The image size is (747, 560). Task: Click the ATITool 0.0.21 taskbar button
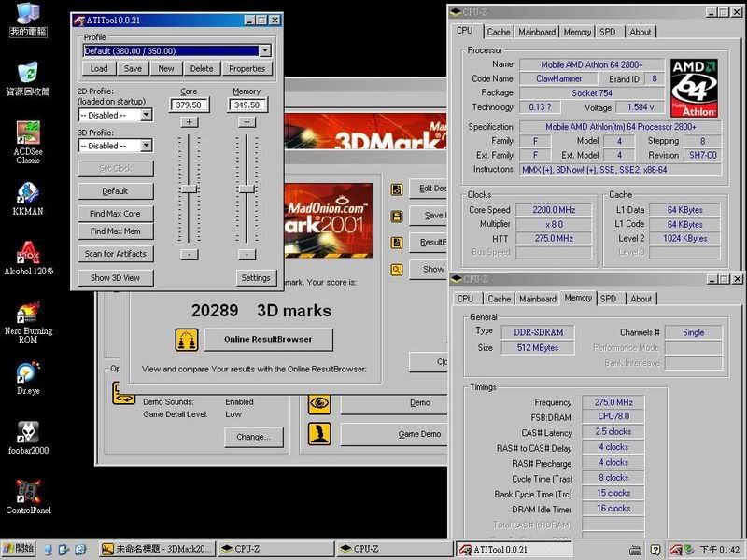(514, 550)
